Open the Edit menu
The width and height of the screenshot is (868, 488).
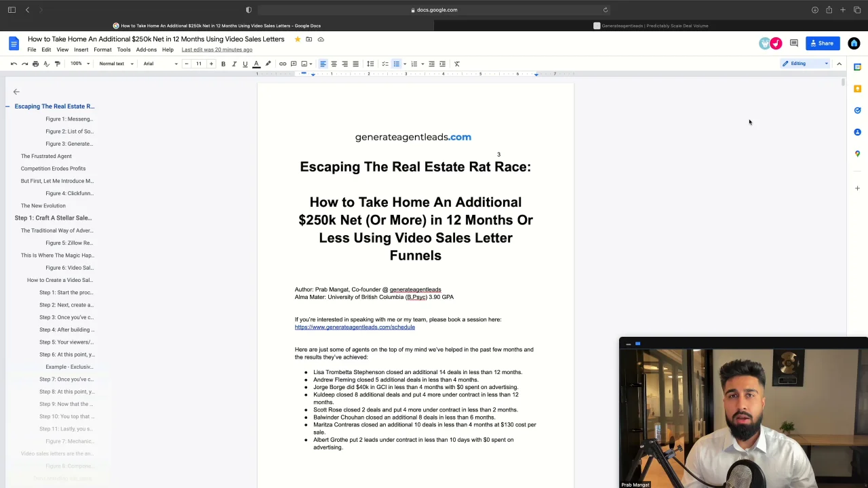(46, 49)
